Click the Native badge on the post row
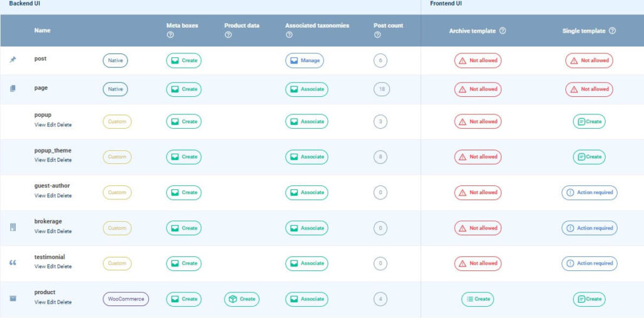 coord(115,60)
